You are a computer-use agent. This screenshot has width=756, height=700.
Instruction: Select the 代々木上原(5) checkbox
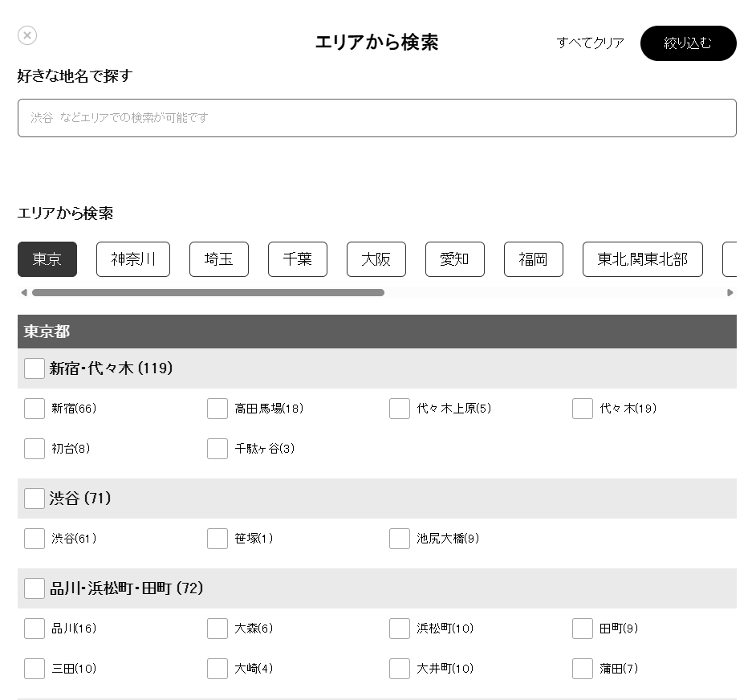tap(399, 408)
